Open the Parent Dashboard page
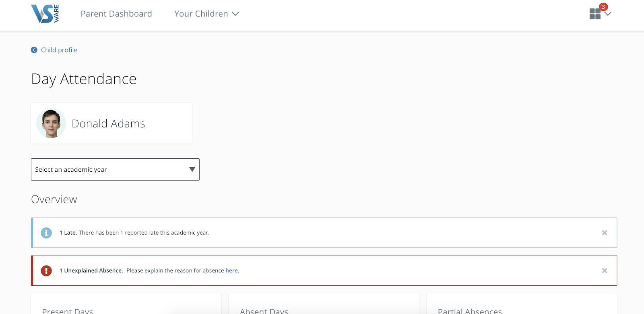 click(116, 14)
